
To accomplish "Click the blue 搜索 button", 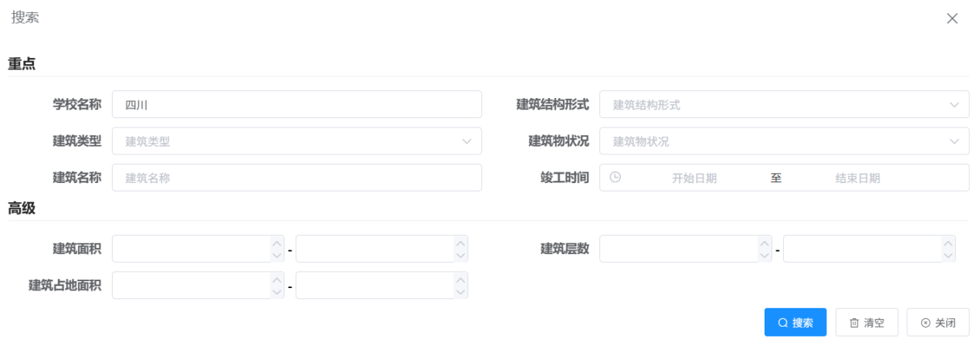I will 795,323.
